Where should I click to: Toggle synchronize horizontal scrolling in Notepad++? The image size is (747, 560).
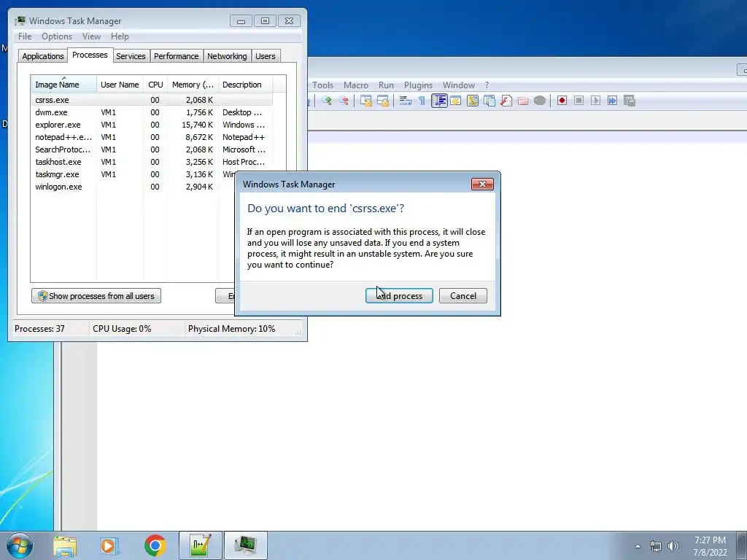pos(383,101)
